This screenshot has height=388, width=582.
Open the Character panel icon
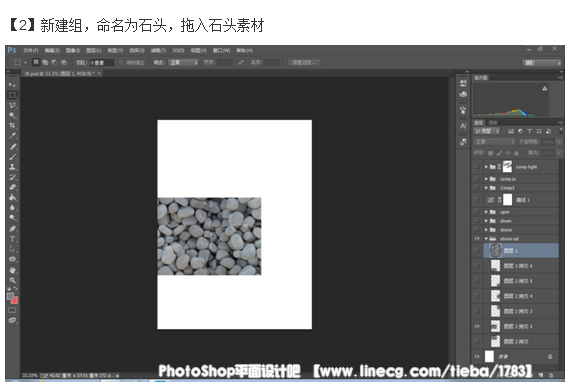point(463,126)
